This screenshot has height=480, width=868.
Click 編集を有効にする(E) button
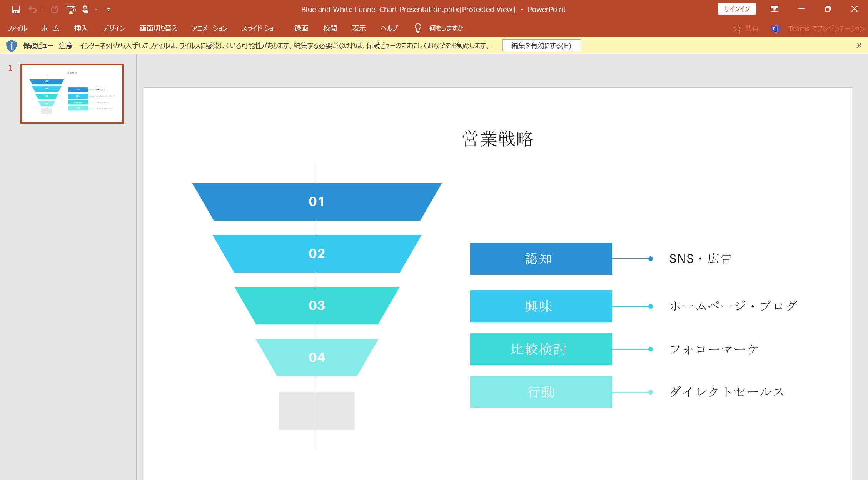541,45
